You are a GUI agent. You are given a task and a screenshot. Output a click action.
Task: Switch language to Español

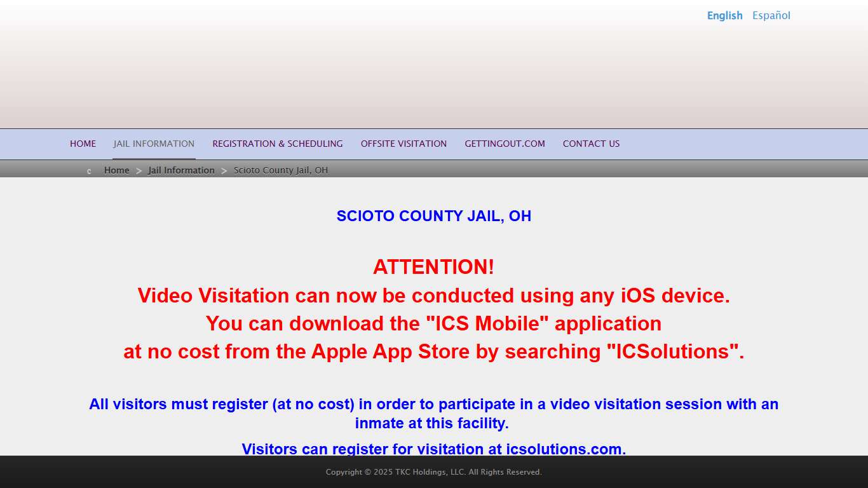click(x=771, y=16)
